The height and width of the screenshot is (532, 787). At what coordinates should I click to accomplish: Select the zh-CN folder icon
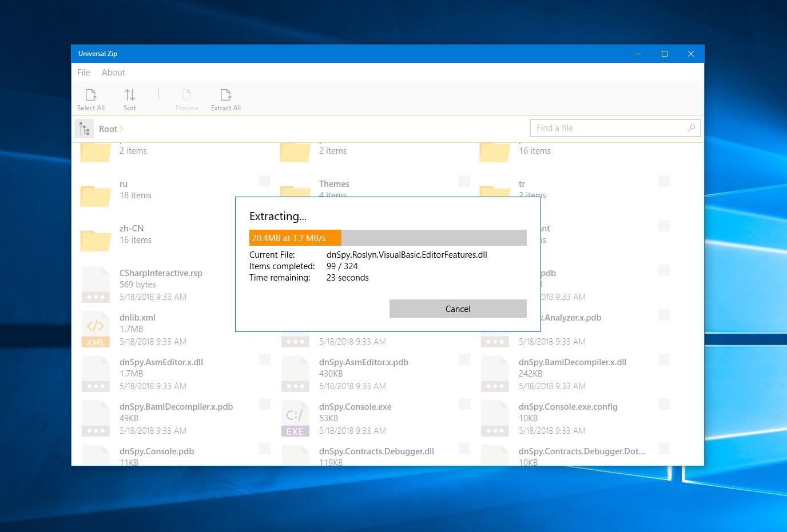(96, 241)
